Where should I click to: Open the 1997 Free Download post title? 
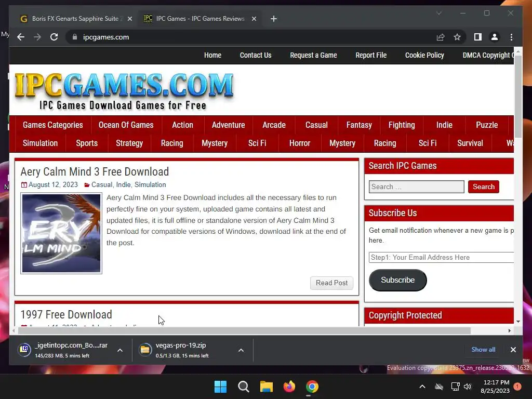(x=66, y=314)
